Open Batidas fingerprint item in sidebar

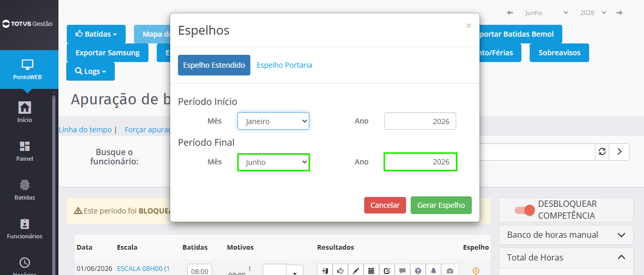point(24,190)
